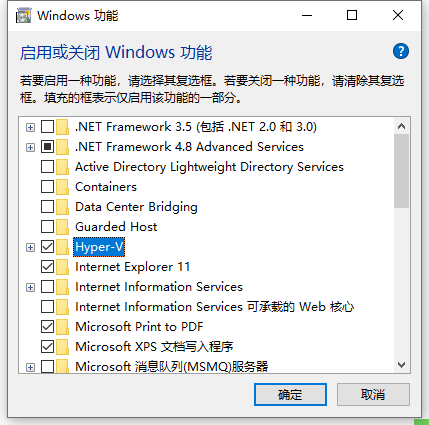Click the 取消 (Cancel) button
429x425 pixels.
(x=373, y=395)
